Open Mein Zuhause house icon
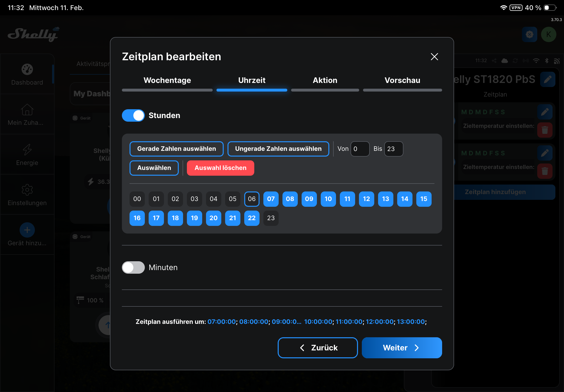The image size is (564, 392). [x=27, y=110]
